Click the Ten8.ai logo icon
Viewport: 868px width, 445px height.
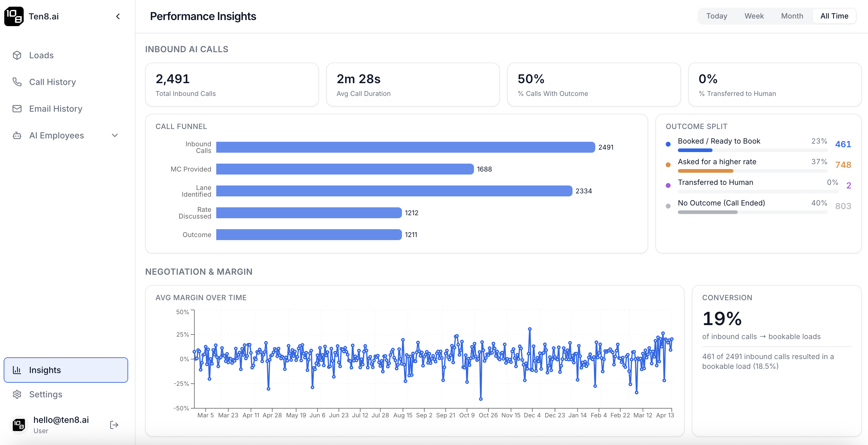(x=14, y=16)
